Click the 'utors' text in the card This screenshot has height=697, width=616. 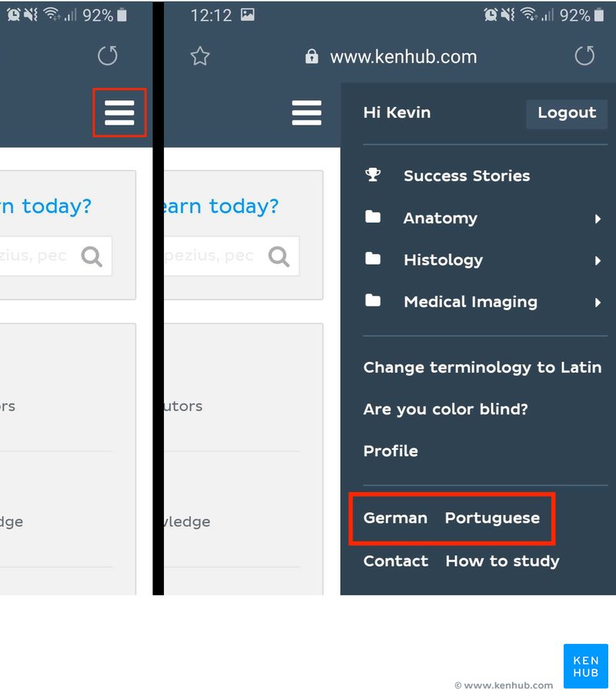(x=183, y=406)
